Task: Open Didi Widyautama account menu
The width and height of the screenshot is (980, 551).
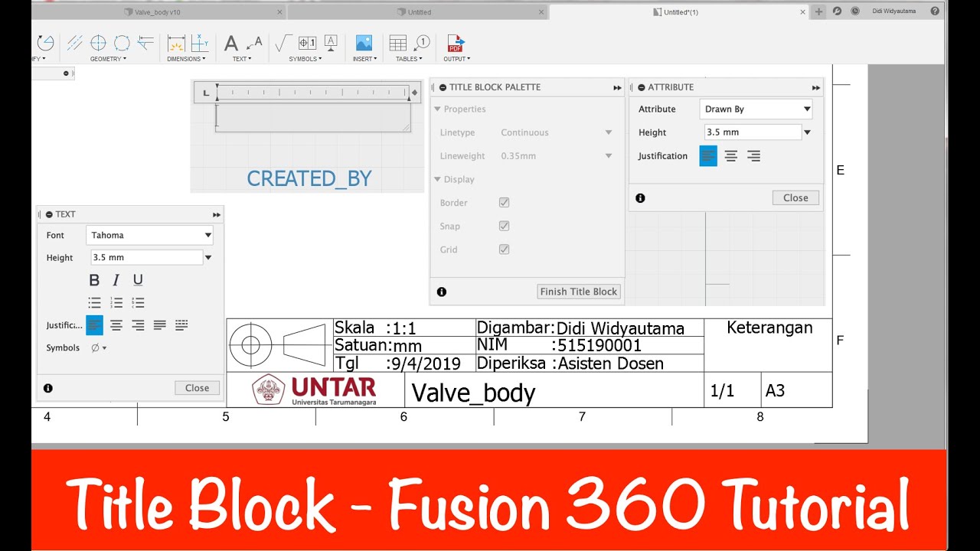Action: (894, 11)
